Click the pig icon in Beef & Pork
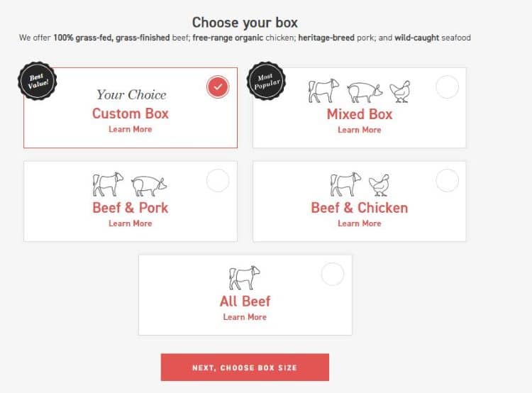Screen dimensions: 532x393 149,186
